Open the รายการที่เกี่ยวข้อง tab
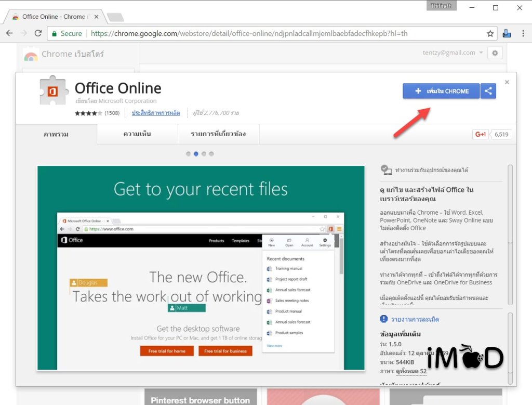 tap(218, 134)
